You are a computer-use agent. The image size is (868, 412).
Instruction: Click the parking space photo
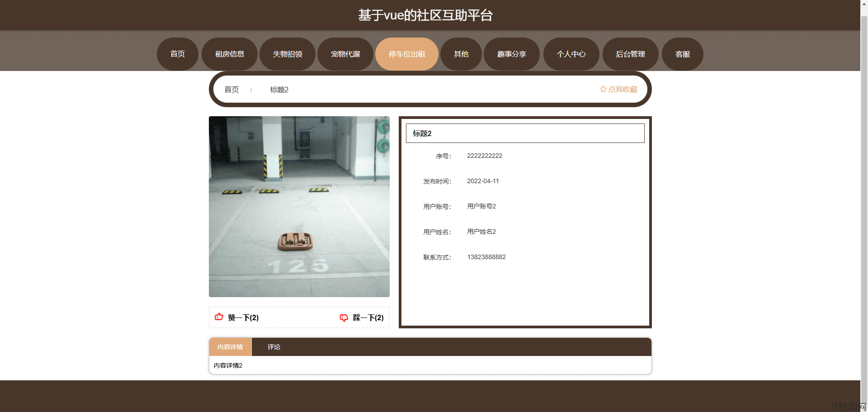point(299,207)
